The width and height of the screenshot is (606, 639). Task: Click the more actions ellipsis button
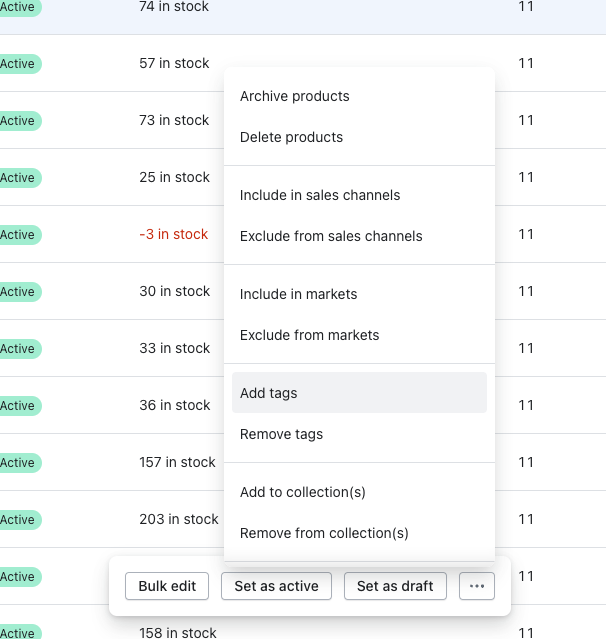476,586
